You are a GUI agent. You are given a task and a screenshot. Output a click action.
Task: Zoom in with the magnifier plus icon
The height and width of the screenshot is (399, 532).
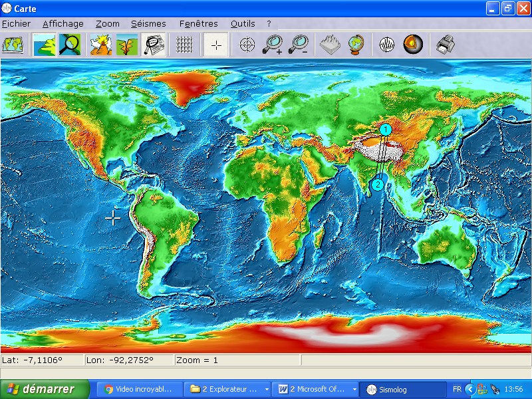[x=273, y=45]
